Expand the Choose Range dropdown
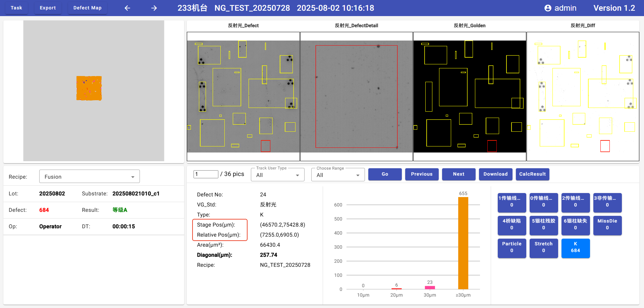 (338, 175)
